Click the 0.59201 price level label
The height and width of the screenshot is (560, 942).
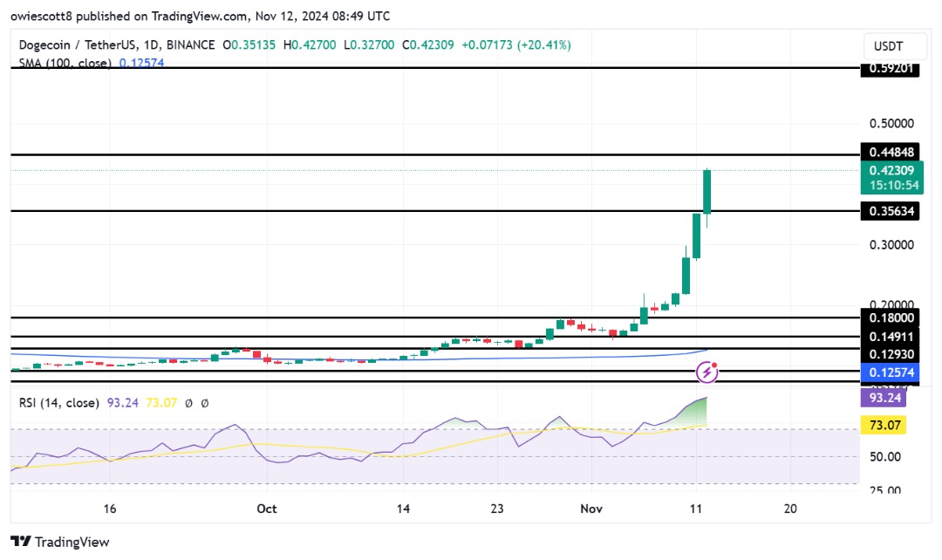(889, 69)
